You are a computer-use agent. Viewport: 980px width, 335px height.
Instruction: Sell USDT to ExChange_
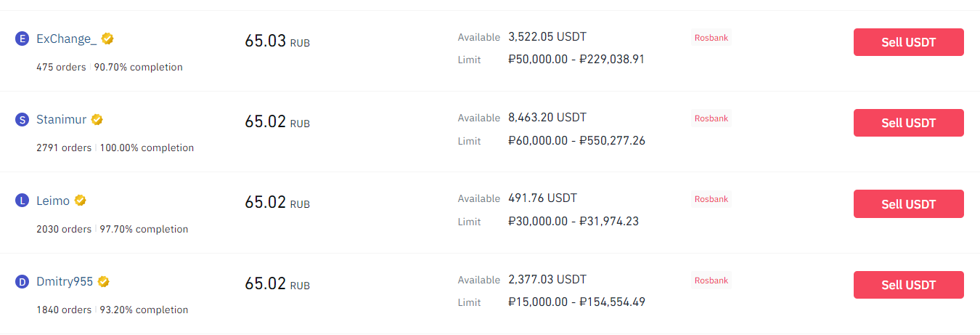908,42
